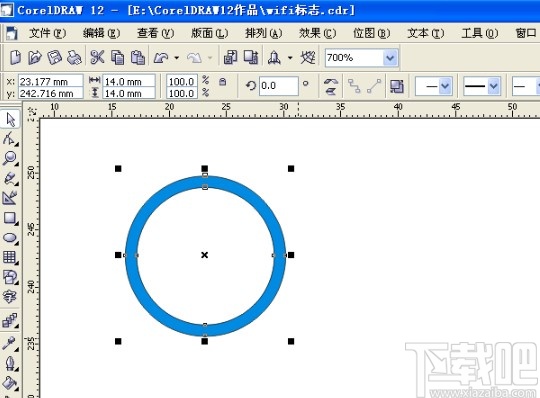
Task: Click the Import icon
Action: point(230,57)
